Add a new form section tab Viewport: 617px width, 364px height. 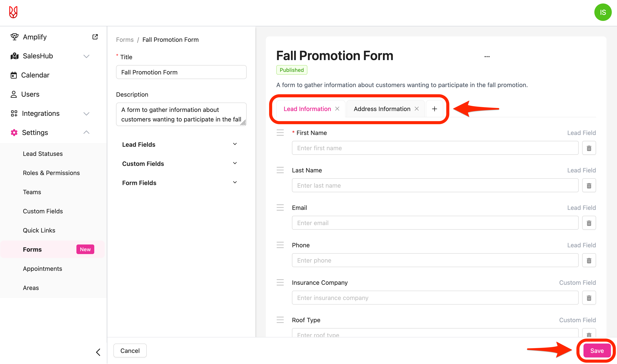pyautogui.click(x=434, y=109)
